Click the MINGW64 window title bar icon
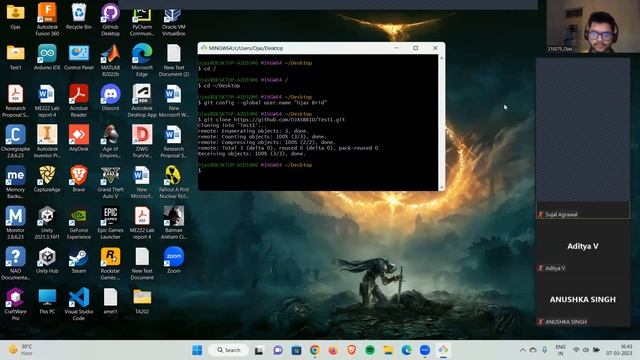 pyautogui.click(x=203, y=48)
